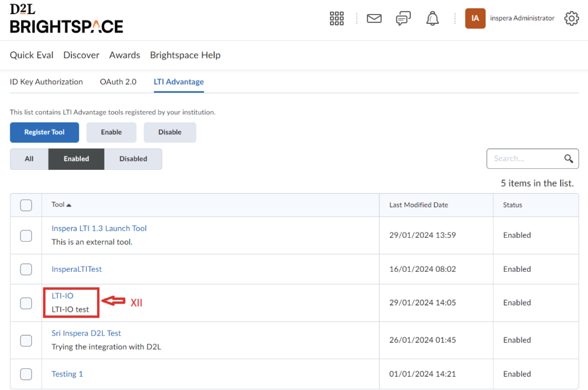Image resolution: width=588 pixels, height=390 pixels.
Task: Click the Status column header
Action: 512,205
